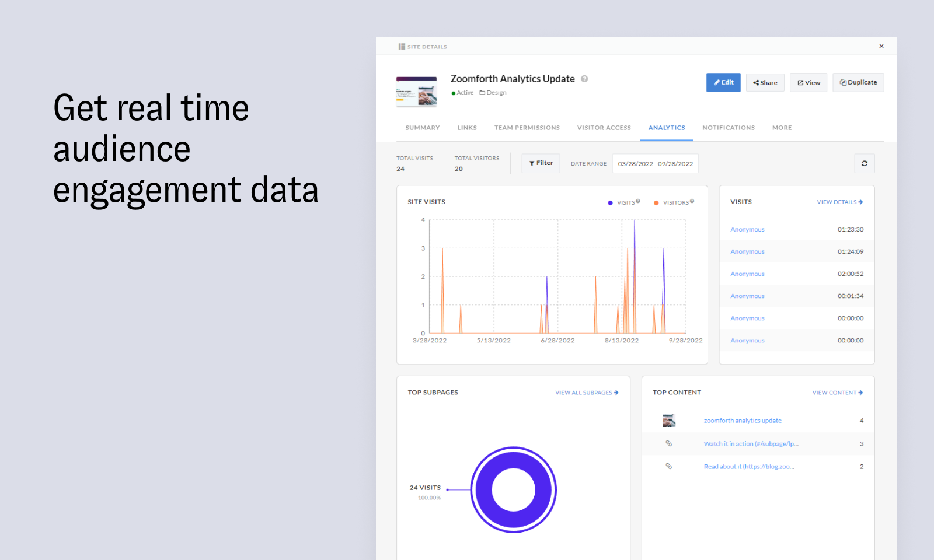Click the Edit button
The width and height of the screenshot is (934, 560).
click(723, 82)
